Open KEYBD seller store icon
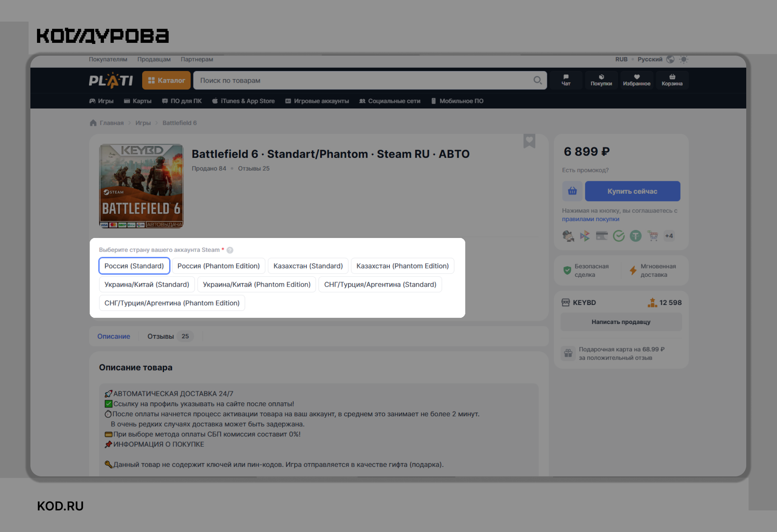The height and width of the screenshot is (532, 777). 566,302
